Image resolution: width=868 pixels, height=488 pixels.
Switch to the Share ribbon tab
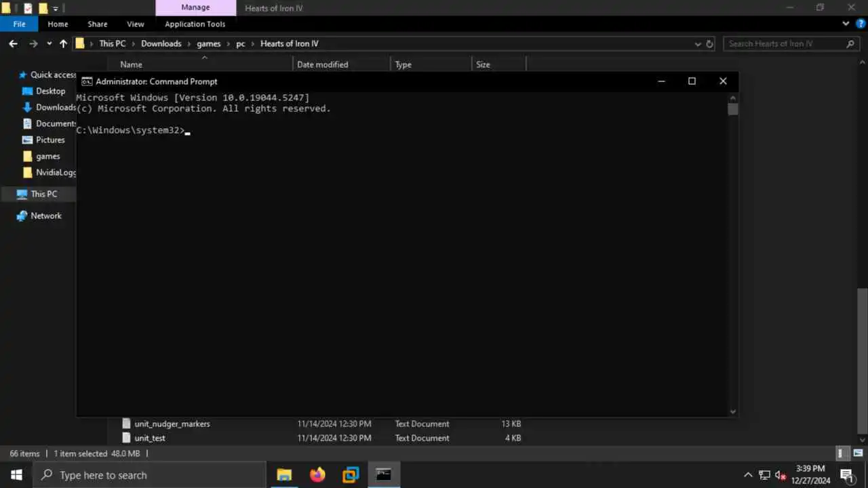point(97,24)
